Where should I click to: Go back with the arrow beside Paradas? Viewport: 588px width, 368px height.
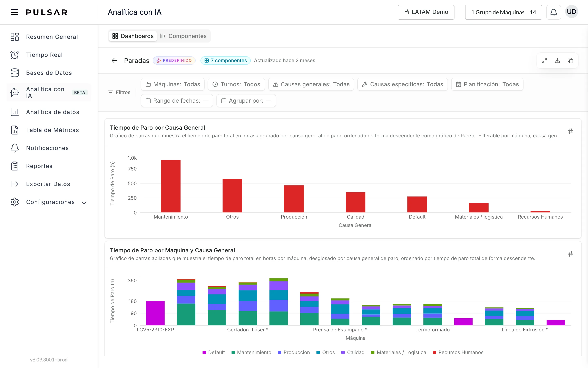pos(114,60)
